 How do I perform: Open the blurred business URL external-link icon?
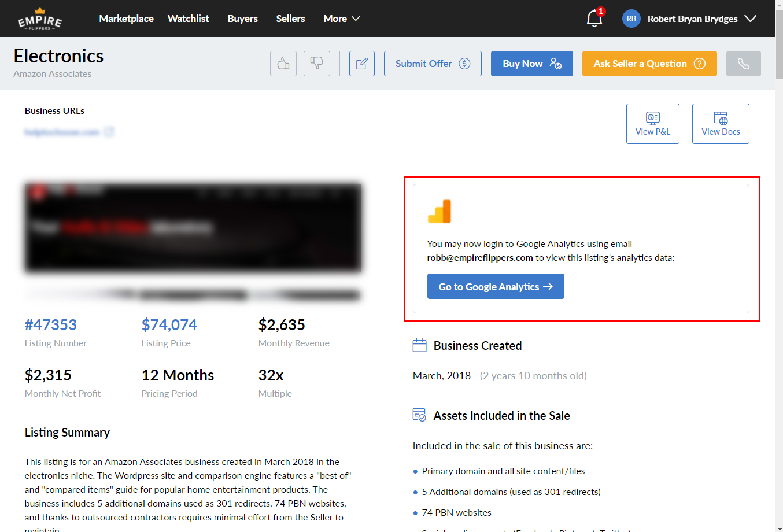pyautogui.click(x=109, y=132)
